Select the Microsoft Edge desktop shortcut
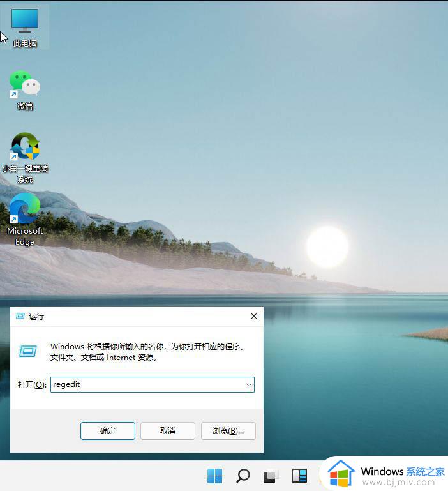The height and width of the screenshot is (491, 448). point(25,219)
